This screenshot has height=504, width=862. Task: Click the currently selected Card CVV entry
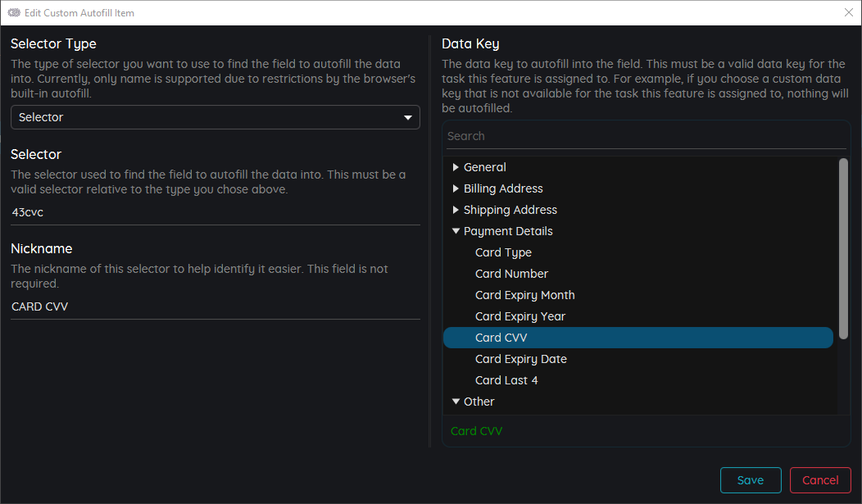pos(501,337)
